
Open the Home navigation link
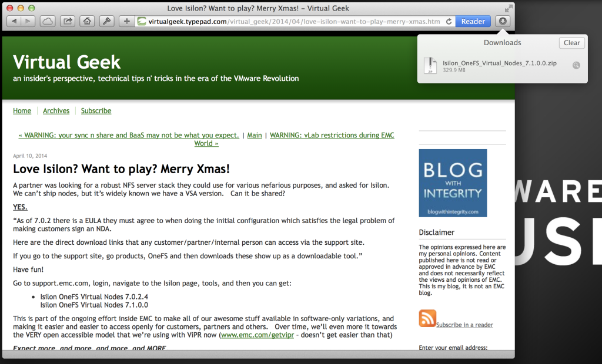click(x=22, y=110)
